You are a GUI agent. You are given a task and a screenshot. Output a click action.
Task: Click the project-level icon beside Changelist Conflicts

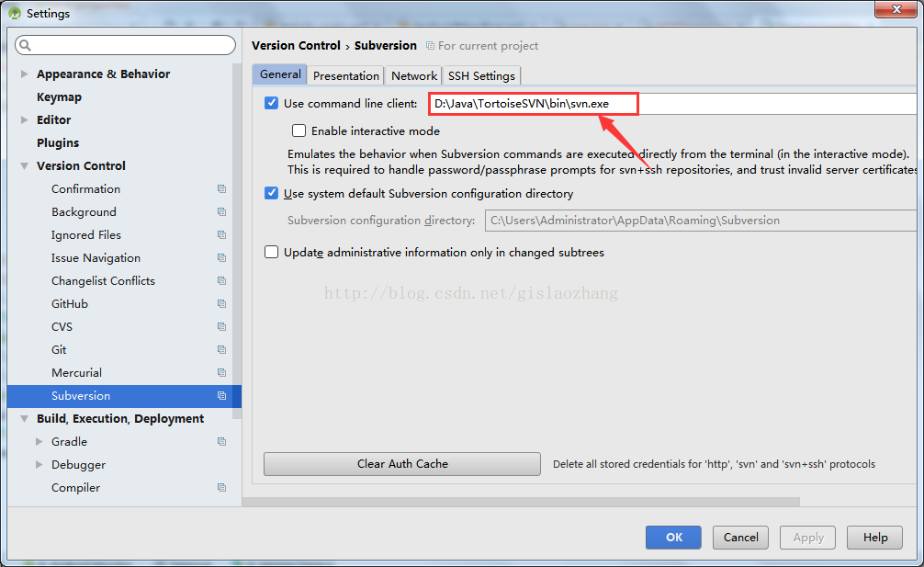[221, 280]
